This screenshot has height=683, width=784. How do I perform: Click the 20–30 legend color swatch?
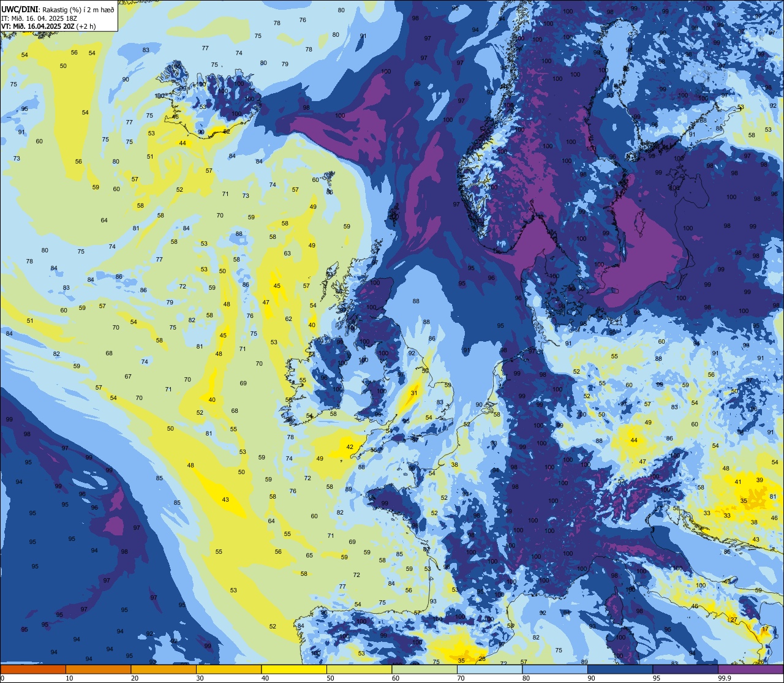coord(164,669)
